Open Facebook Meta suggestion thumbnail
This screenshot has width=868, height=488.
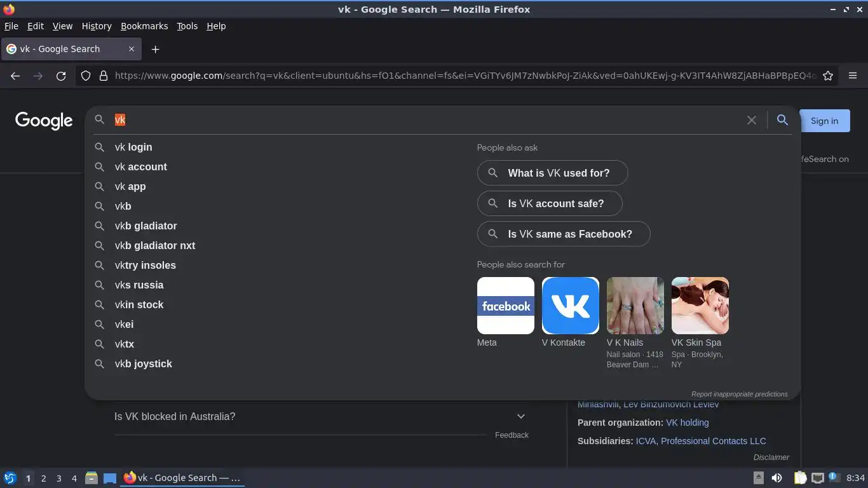pyautogui.click(x=506, y=306)
